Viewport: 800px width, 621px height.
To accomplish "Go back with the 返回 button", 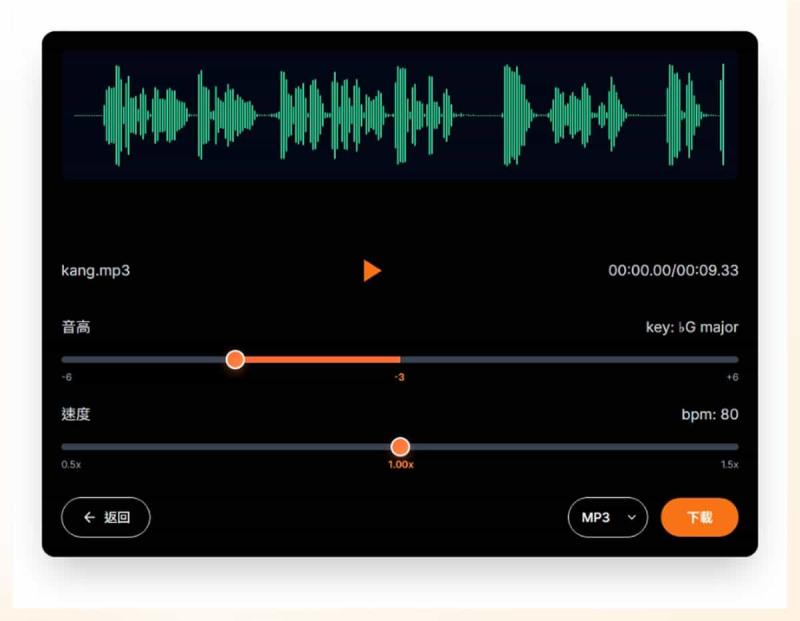I will click(x=106, y=517).
